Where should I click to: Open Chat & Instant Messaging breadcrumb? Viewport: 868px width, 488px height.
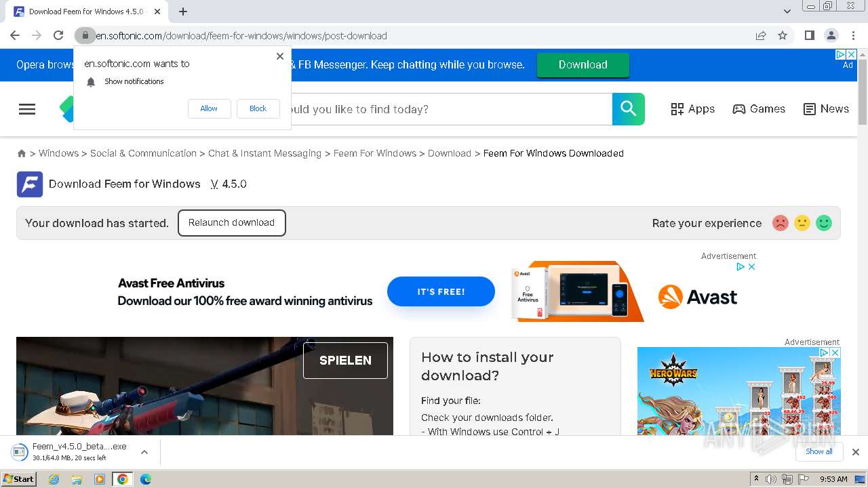coord(264,153)
